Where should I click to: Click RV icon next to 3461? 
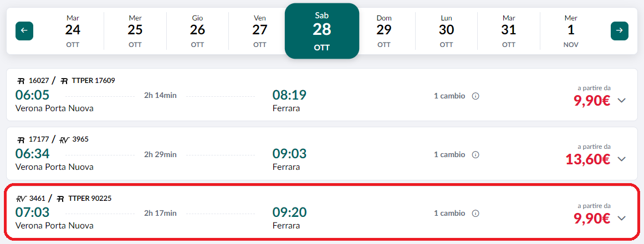click(21, 199)
